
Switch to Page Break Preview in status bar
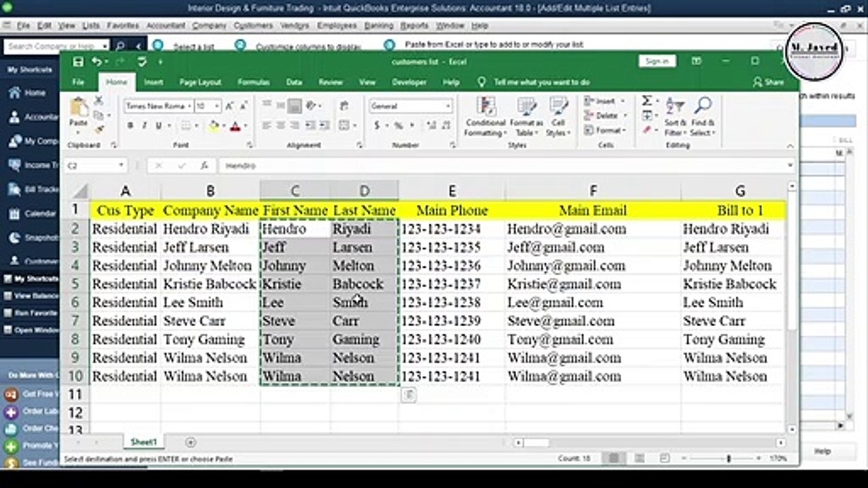(x=665, y=459)
